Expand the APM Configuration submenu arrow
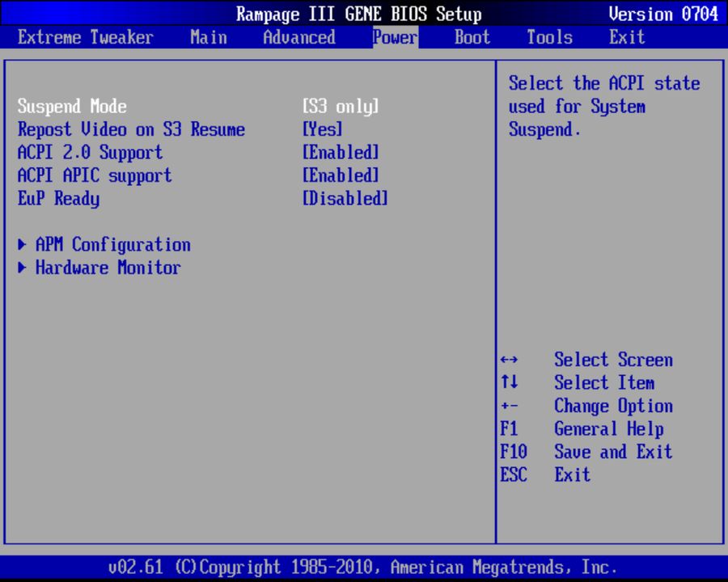The height and width of the screenshot is (582, 728). point(22,245)
